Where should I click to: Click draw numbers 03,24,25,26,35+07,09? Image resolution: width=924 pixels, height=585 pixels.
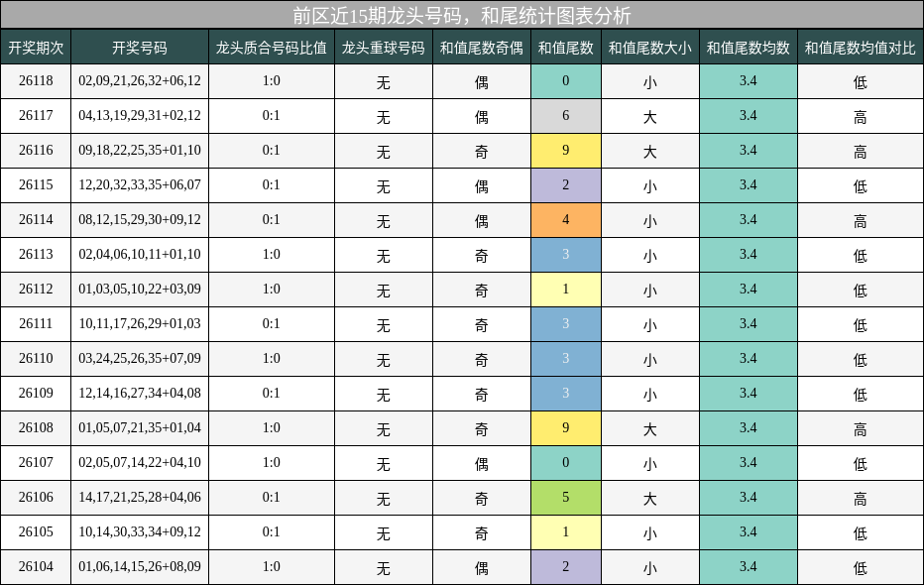tap(140, 359)
